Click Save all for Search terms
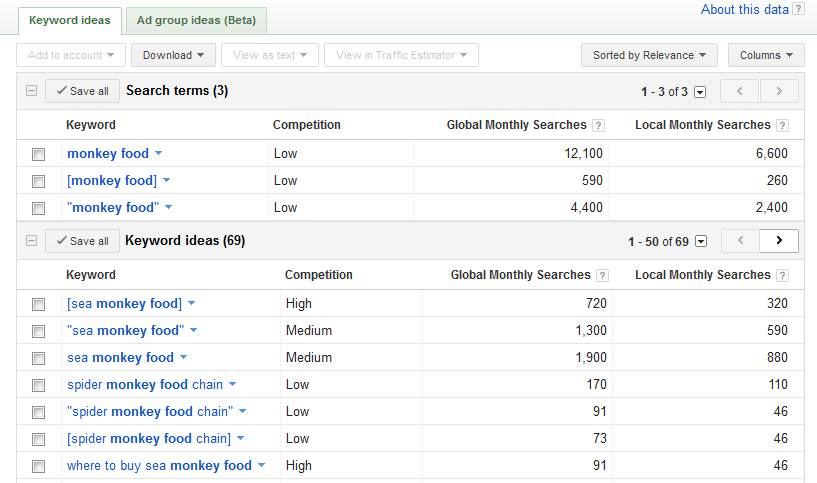817x483 pixels. [82, 91]
